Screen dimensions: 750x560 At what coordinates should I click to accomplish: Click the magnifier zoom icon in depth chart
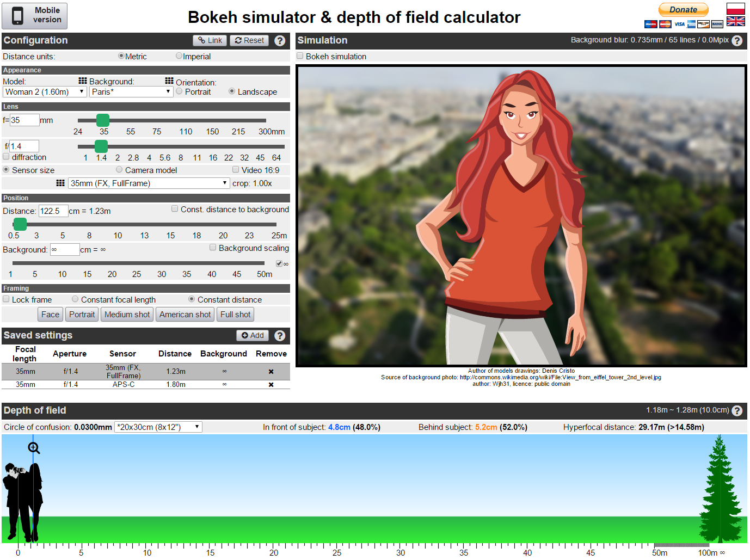click(34, 448)
